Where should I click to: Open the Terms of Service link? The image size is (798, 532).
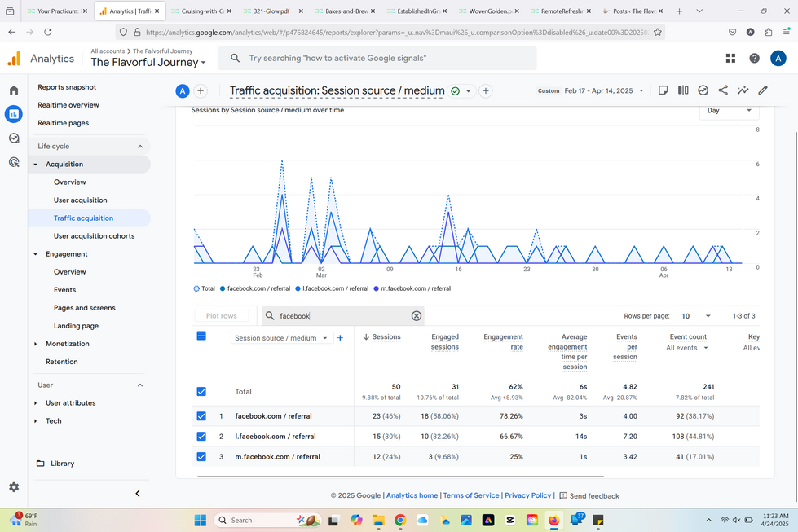471,495
